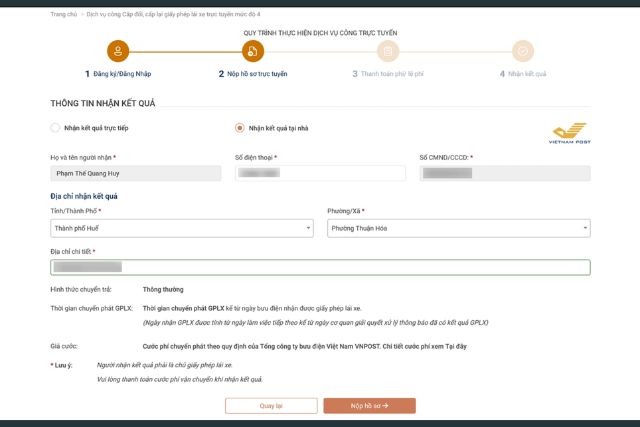Click the Quay lại button

[x=271, y=406]
